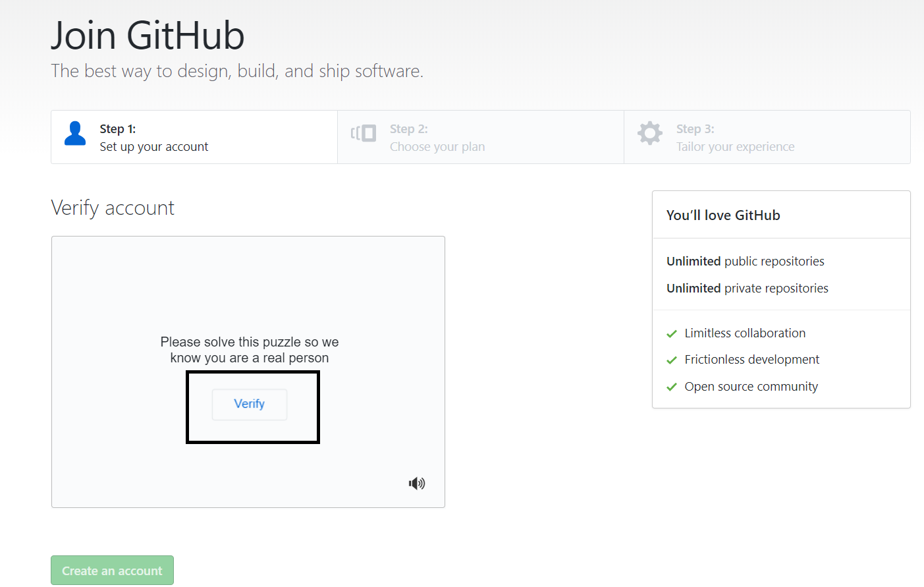Select the Step 2 Choose your plan tab
This screenshot has height=587, width=924.
(481, 137)
